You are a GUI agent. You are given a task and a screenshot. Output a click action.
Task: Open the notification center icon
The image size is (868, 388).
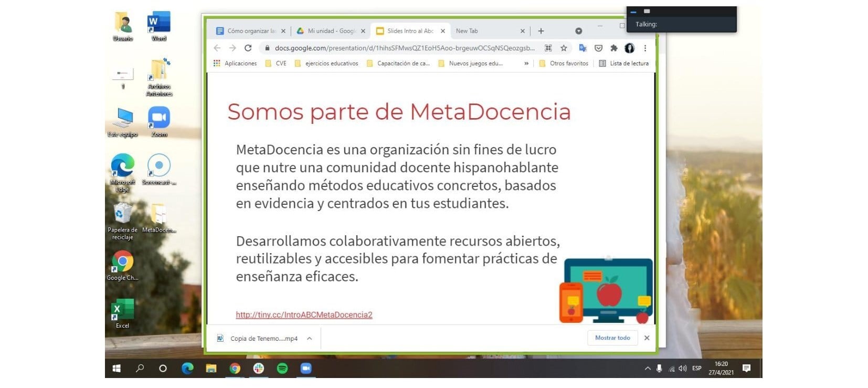(746, 369)
